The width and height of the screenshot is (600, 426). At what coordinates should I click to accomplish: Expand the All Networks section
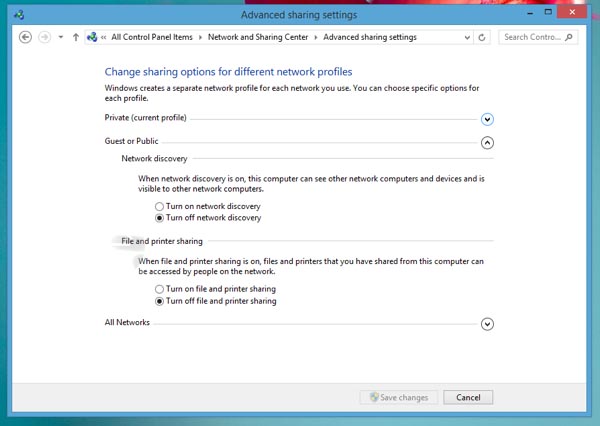click(487, 323)
